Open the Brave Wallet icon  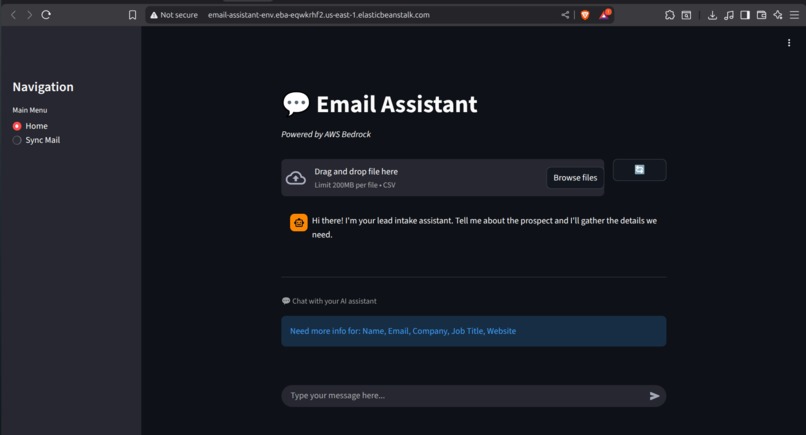pyautogui.click(x=761, y=15)
